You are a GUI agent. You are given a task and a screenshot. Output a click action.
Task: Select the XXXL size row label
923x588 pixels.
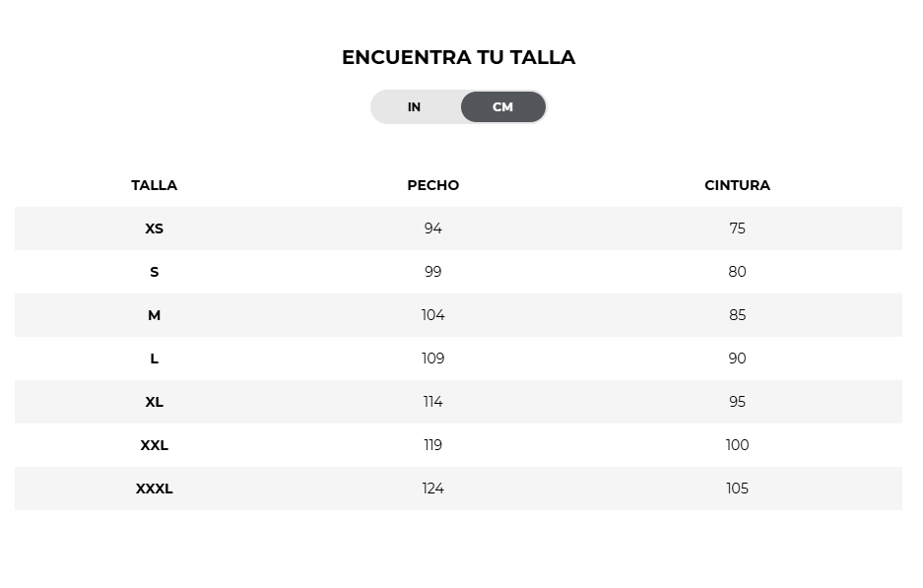(x=155, y=489)
